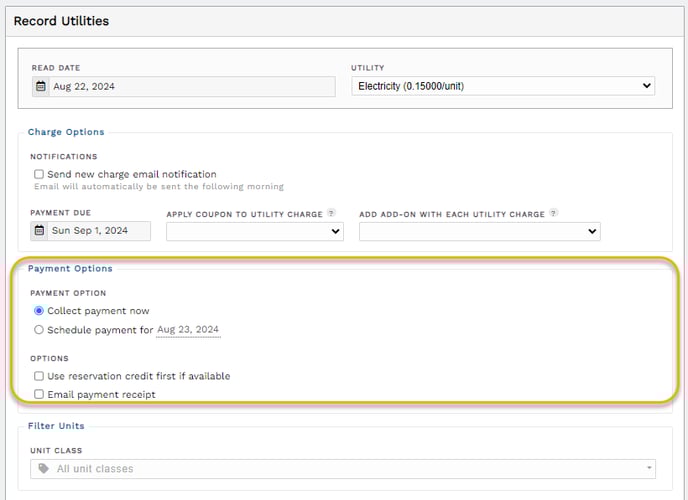Viewport: 688px width, 500px height.
Task: Enable Send new charge email notification
Action: tap(39, 174)
